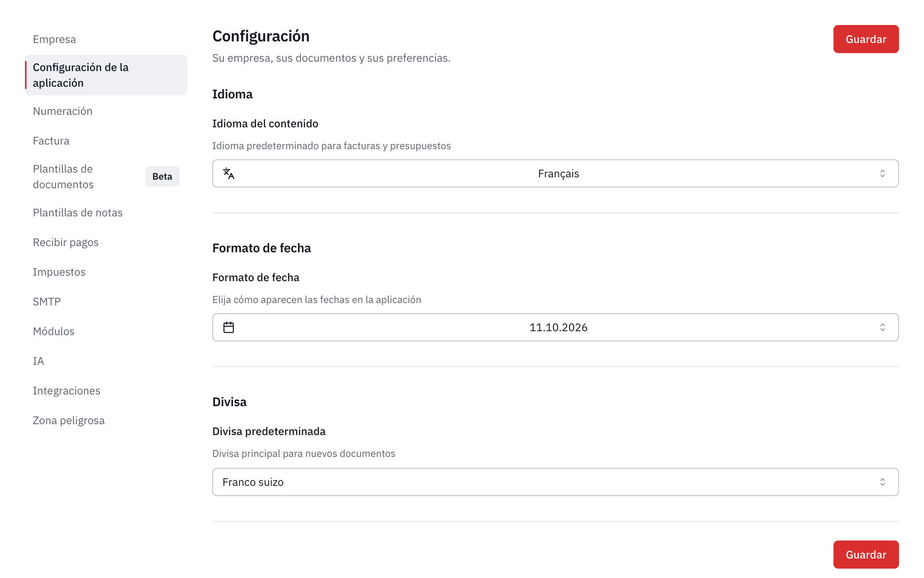Screen dimensions: 924x578
Task: Click the Idioma del contenido label
Action: pyautogui.click(x=265, y=123)
